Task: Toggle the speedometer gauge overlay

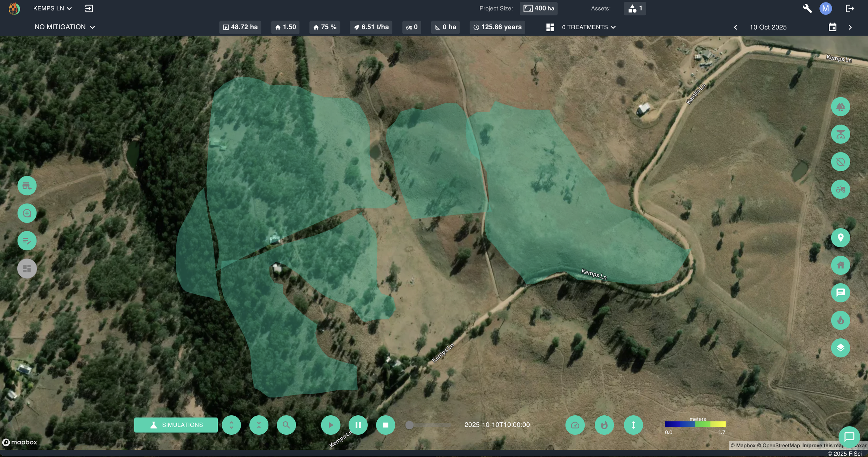Action: (x=575, y=425)
